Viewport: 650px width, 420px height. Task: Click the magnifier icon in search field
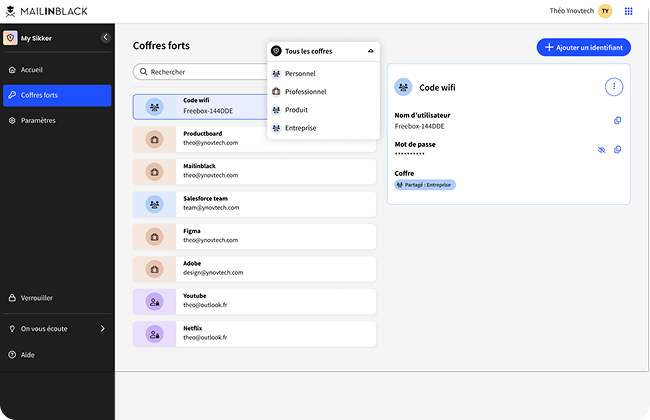pos(143,72)
